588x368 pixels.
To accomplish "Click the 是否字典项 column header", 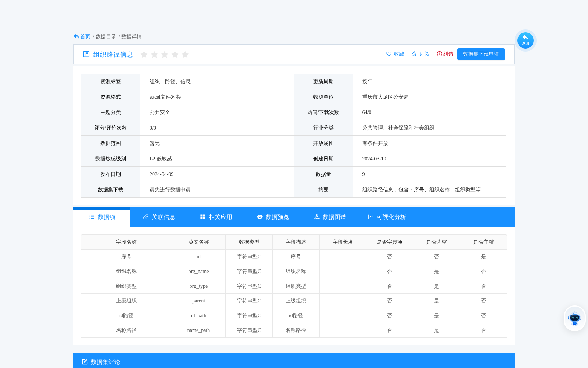I will tap(390, 242).
